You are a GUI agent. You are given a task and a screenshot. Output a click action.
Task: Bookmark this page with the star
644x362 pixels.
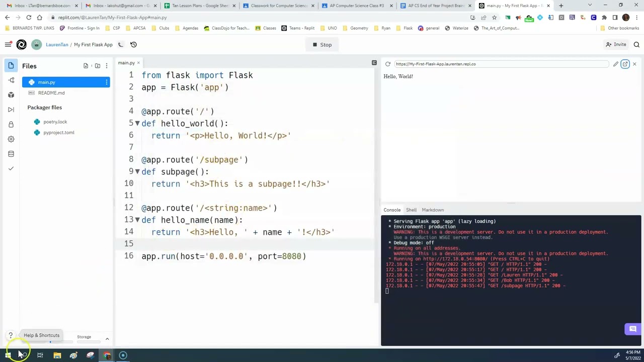tap(494, 18)
